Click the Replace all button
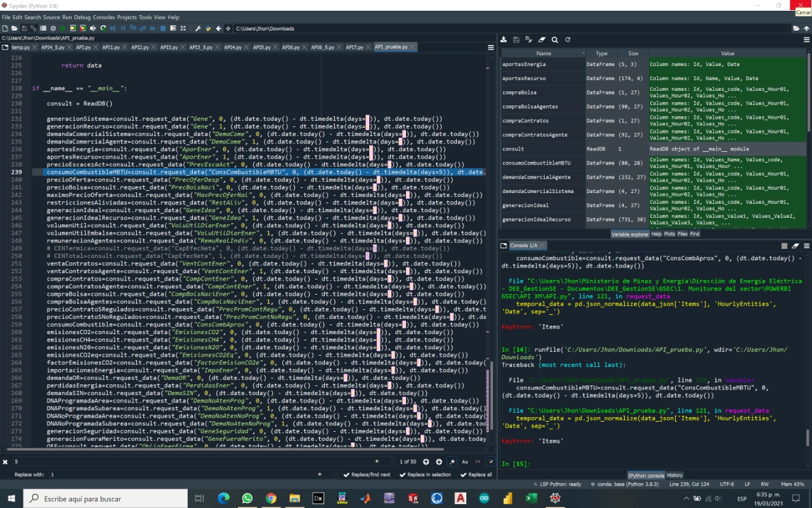812x508 pixels. [x=476, y=474]
